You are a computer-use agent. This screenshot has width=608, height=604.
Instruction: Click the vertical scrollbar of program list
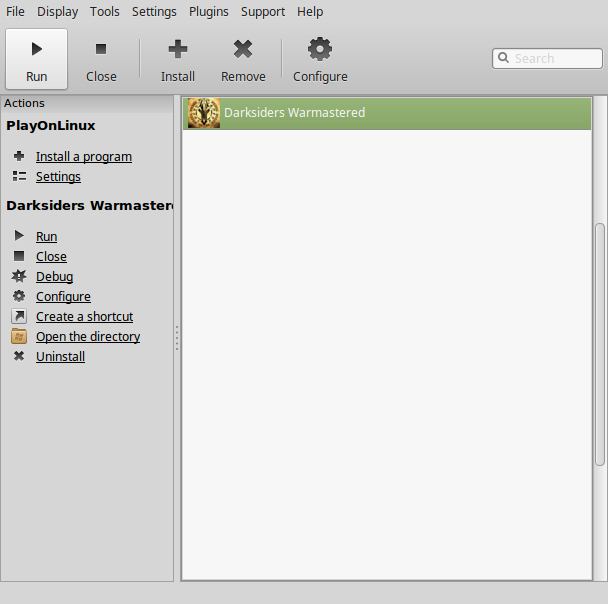(600, 344)
